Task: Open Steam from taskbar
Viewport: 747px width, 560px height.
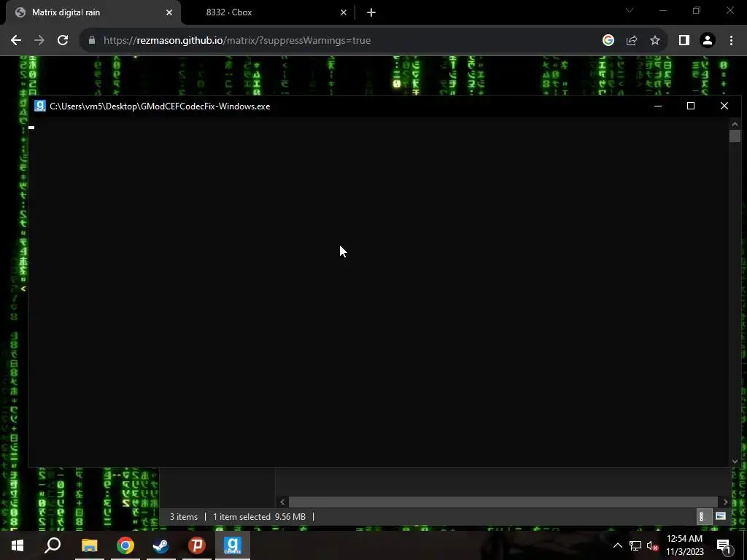Action: (161, 545)
